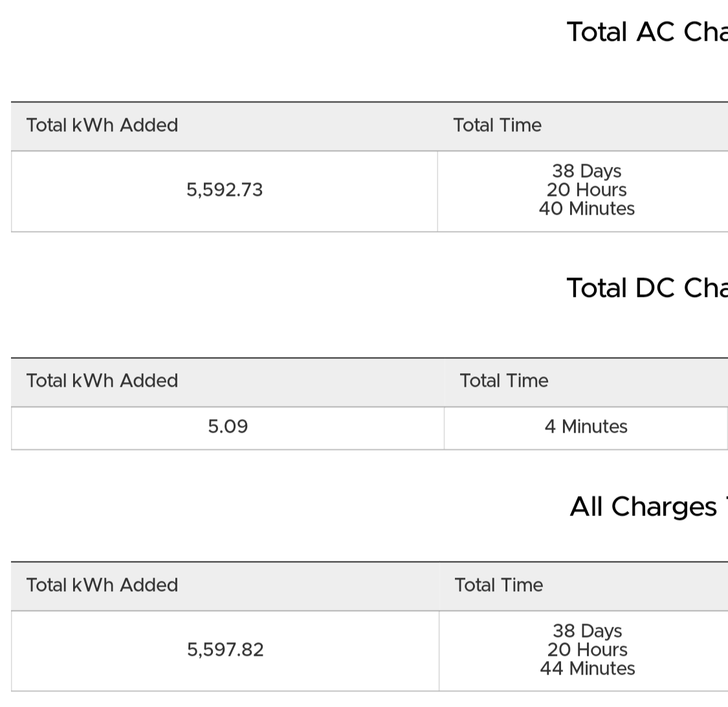Click the 38 Days text in AC table
Screen dimensions: 728x707
(x=587, y=171)
